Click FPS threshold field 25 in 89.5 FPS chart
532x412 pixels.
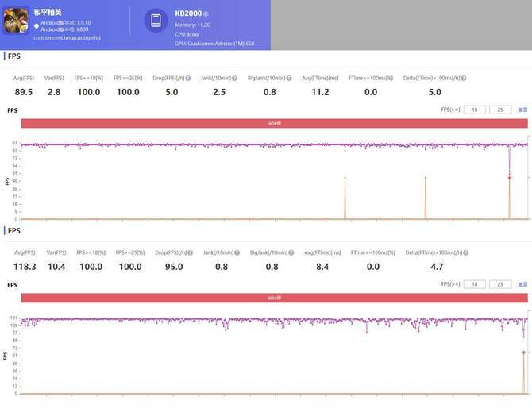click(500, 110)
